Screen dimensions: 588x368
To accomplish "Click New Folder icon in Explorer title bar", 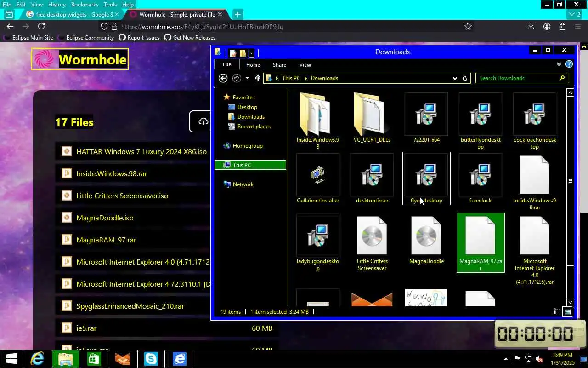I will [x=243, y=53].
